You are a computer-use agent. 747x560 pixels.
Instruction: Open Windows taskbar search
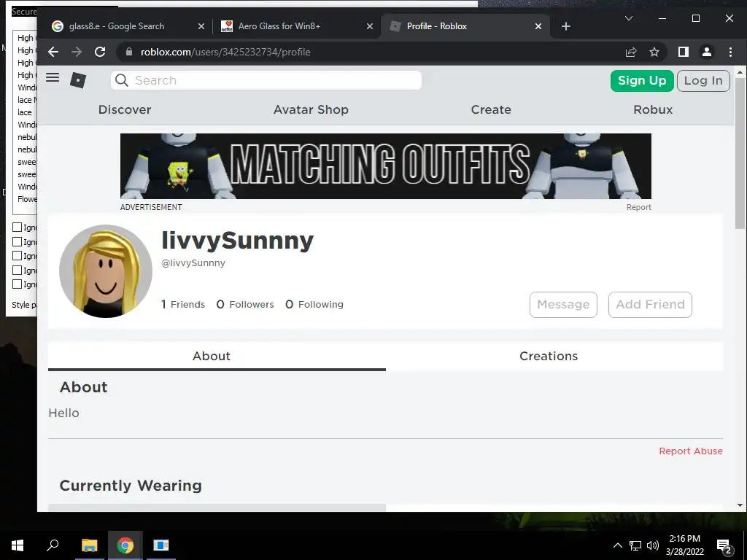click(x=53, y=545)
